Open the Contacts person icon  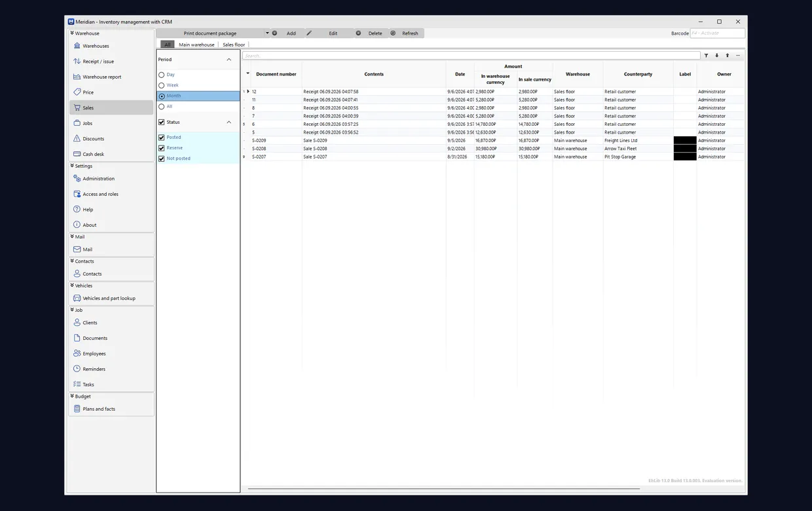77,273
